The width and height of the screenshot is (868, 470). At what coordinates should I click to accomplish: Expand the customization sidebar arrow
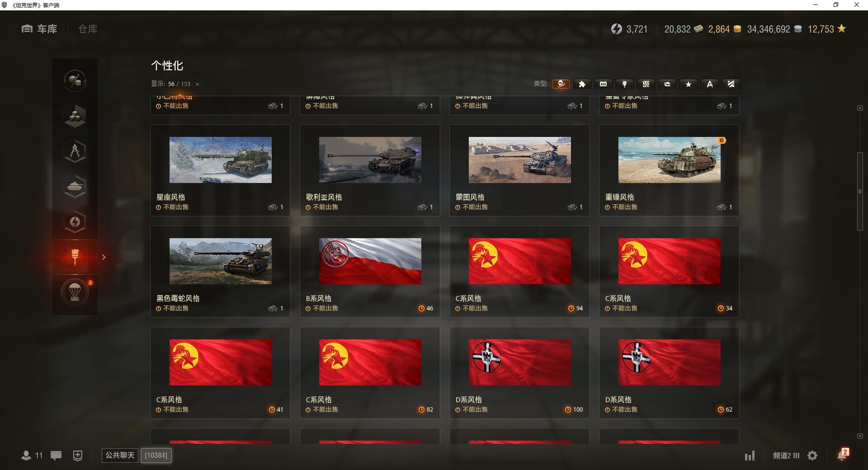[104, 257]
